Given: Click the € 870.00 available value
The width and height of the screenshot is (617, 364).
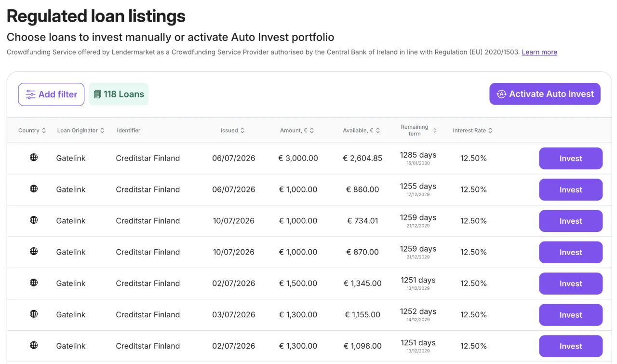Looking at the screenshot, I should 362,252.
